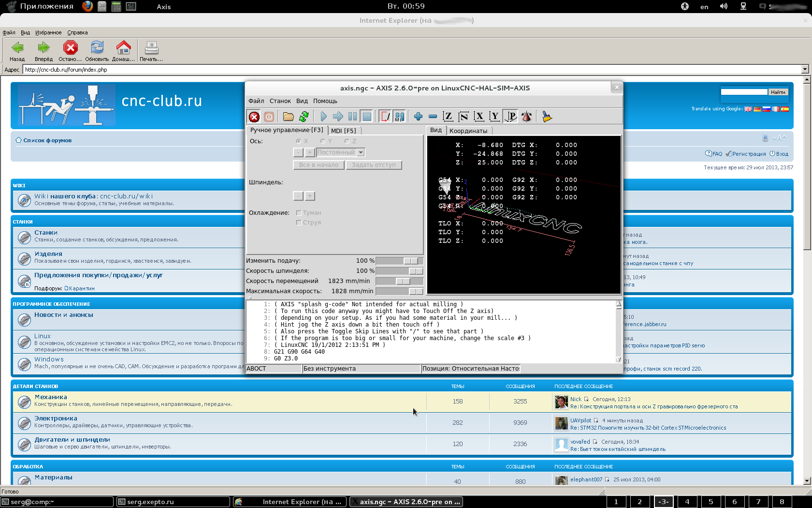
Task: Open the Файл menu in AXIS
Action: coord(256,101)
